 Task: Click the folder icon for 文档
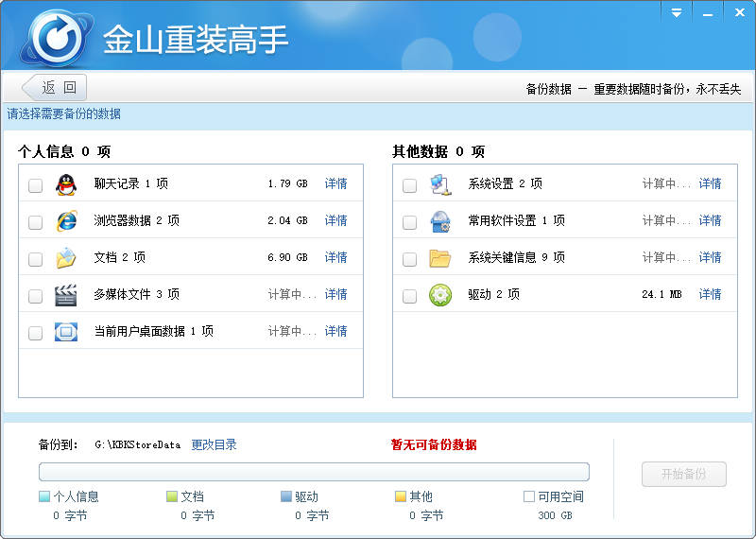click(66, 258)
